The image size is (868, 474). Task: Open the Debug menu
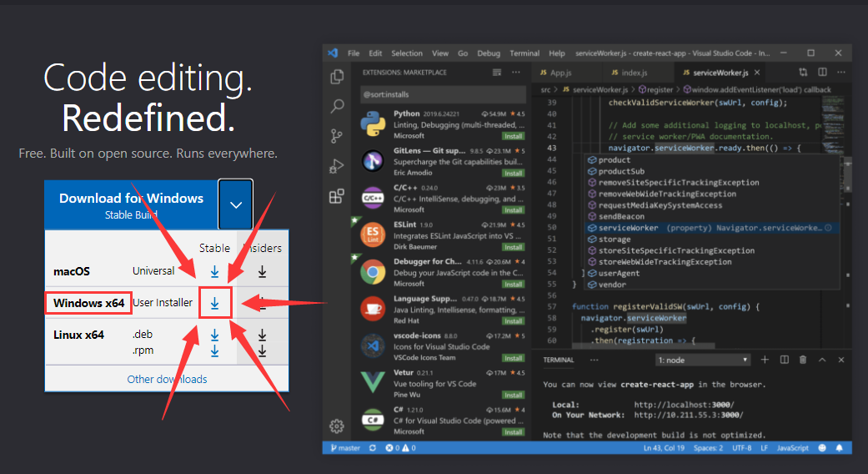pos(489,53)
